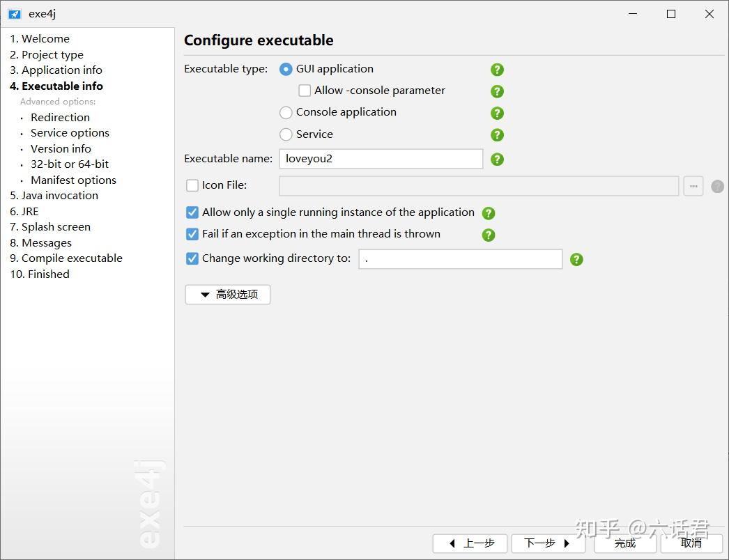Click help icon next to Console application
The width and height of the screenshot is (729, 560).
click(x=497, y=113)
